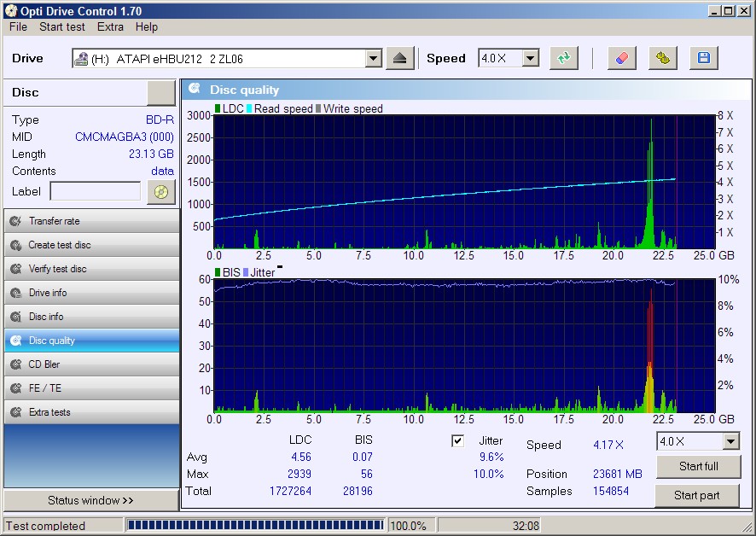Open the Start test menu
The height and width of the screenshot is (536, 756).
[62, 26]
